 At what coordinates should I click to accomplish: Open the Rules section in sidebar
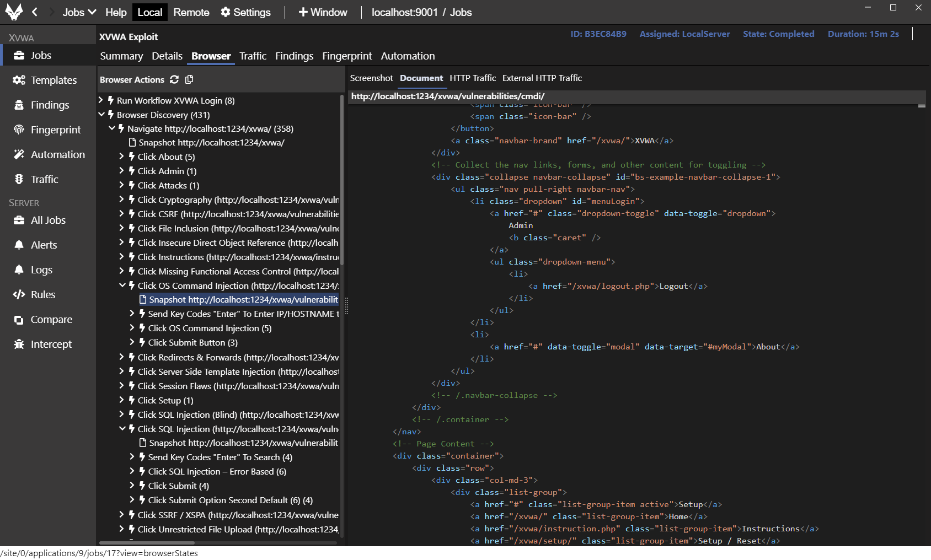tap(42, 294)
